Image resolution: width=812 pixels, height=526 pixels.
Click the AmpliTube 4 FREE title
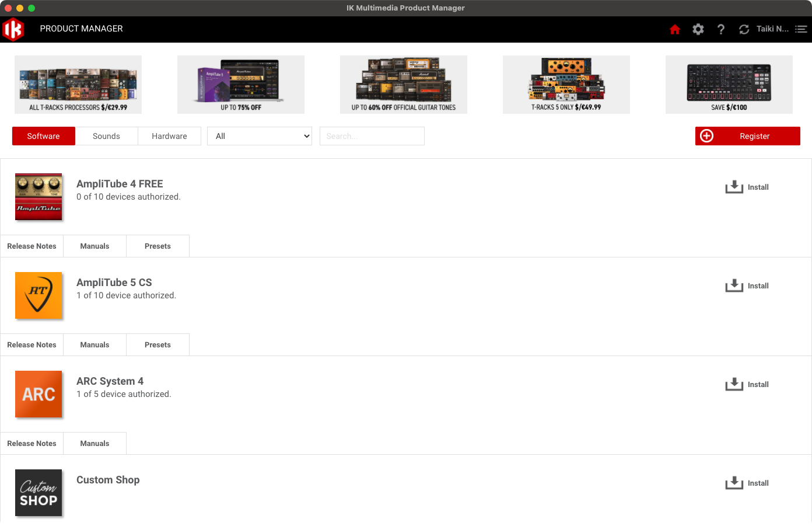coord(120,184)
